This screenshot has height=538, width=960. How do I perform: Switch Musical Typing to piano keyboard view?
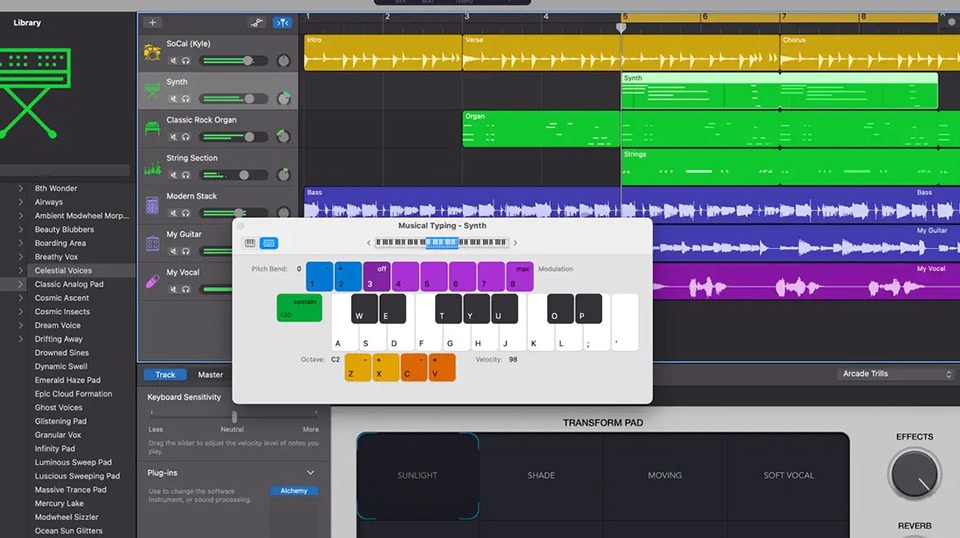250,243
